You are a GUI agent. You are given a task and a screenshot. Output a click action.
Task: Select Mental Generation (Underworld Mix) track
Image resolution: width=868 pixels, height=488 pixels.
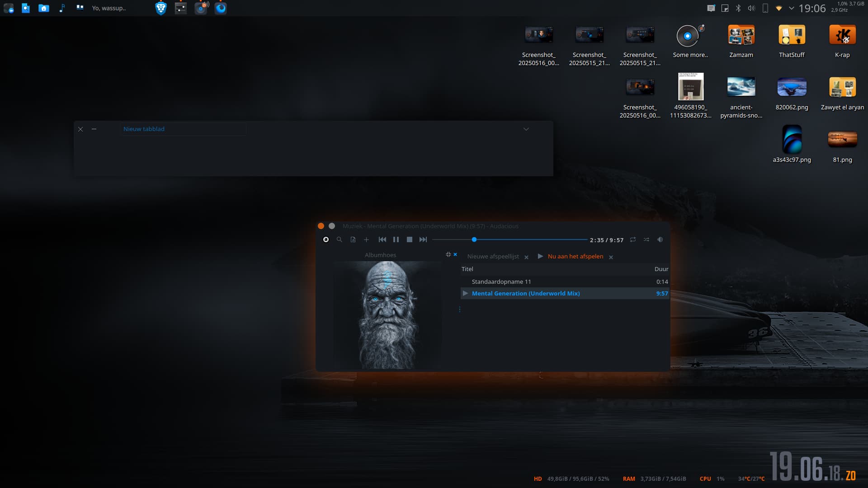[565, 293]
